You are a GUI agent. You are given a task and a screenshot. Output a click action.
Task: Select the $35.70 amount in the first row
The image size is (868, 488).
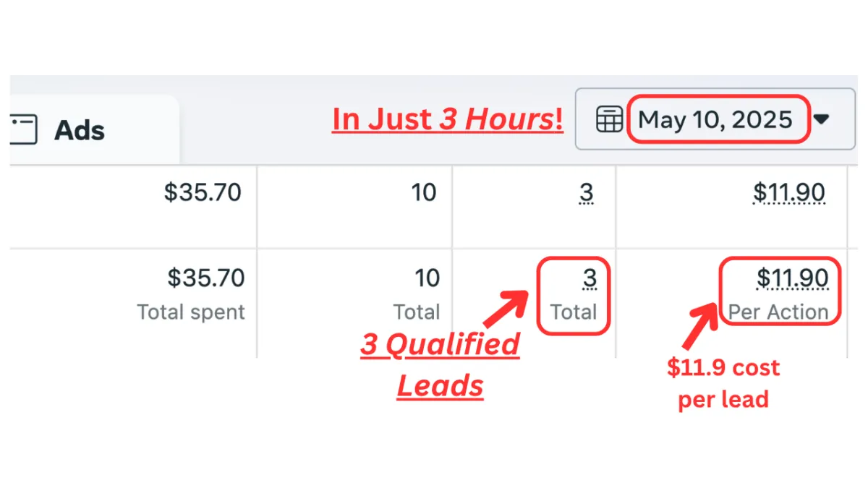click(203, 192)
